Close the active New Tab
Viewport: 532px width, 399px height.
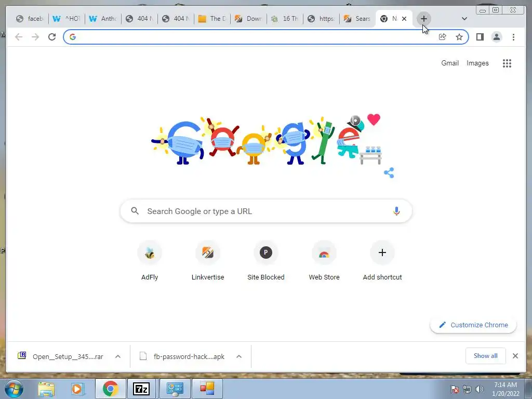tap(404, 19)
